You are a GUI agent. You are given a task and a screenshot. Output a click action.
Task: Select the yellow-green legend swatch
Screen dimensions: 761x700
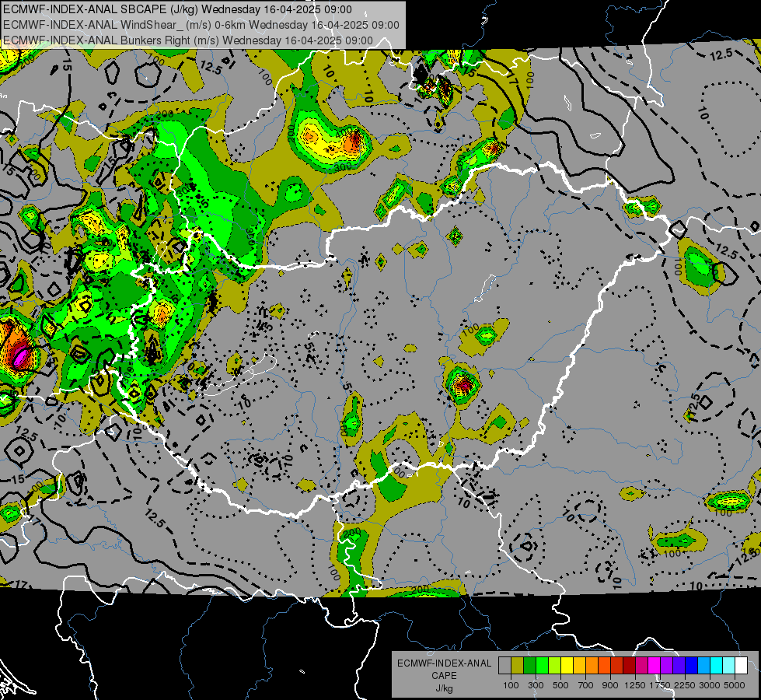(x=555, y=665)
